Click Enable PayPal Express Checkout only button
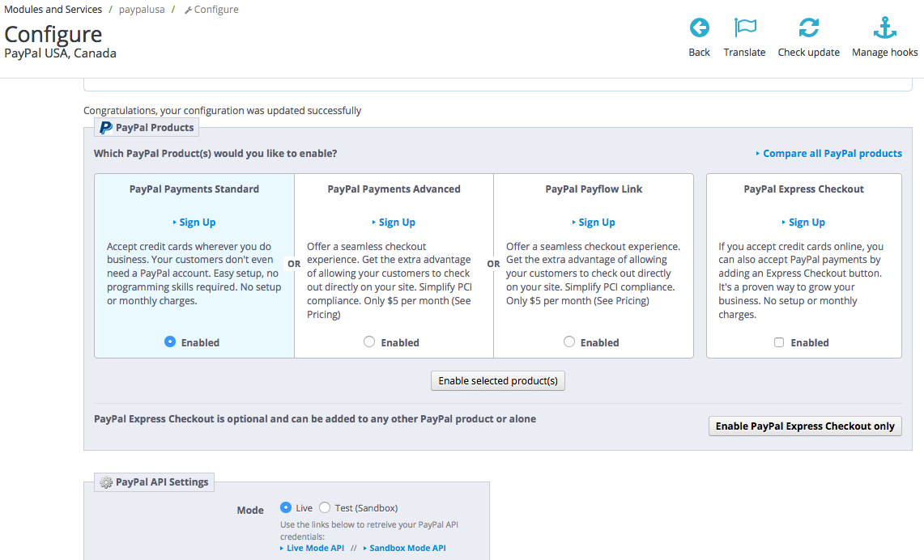 click(805, 426)
